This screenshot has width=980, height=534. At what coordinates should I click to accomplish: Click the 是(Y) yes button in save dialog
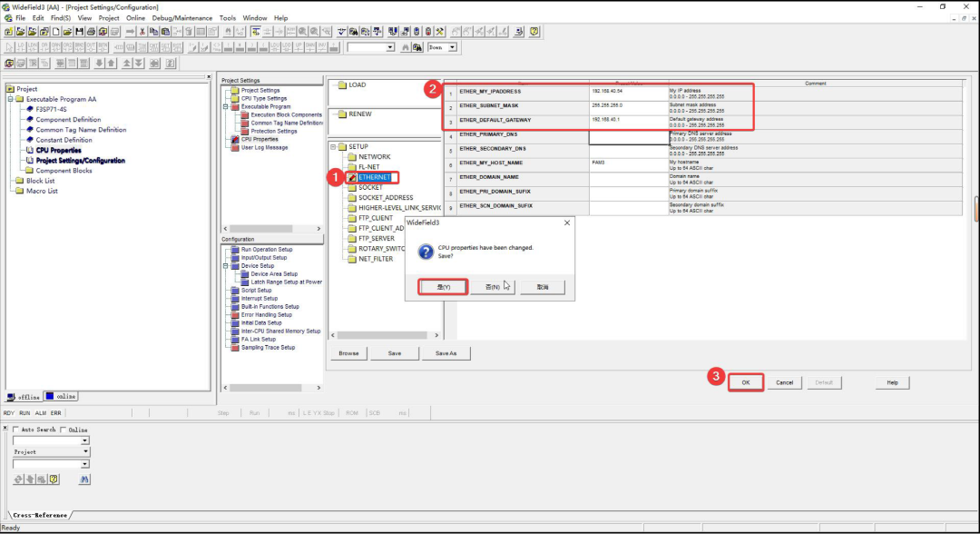443,287
